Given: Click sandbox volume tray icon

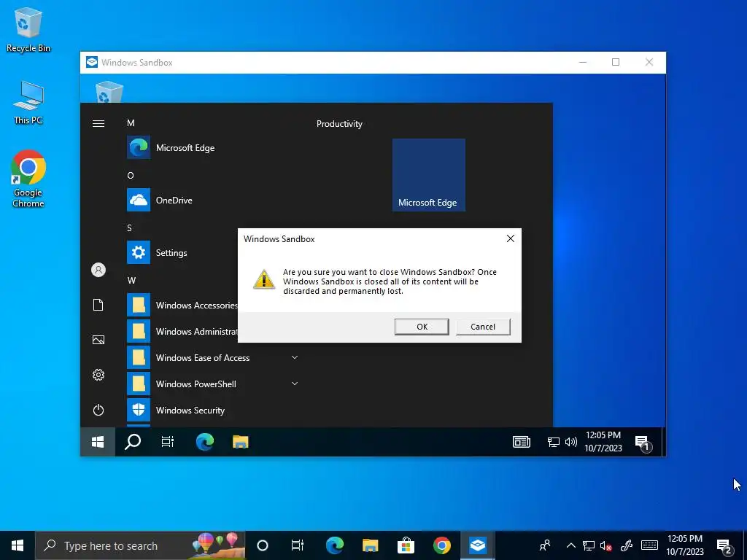Looking at the screenshot, I should coord(570,442).
